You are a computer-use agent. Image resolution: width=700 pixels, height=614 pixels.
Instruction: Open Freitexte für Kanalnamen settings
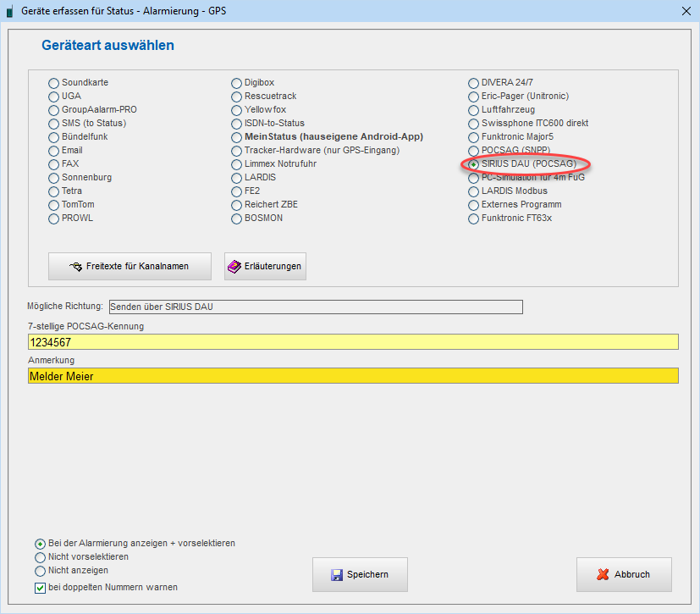[130, 266]
